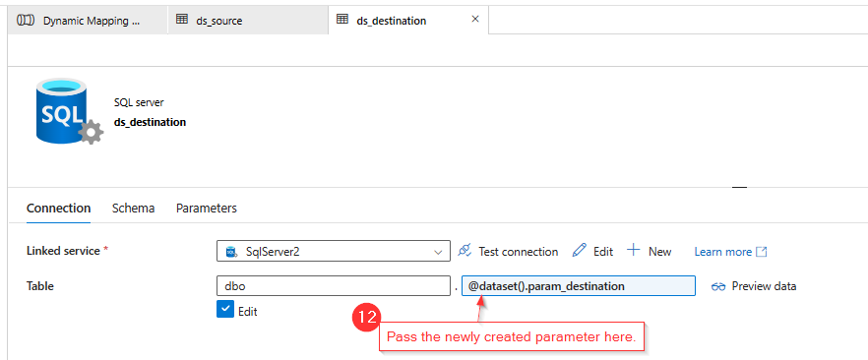Open the Parameters tab

pyautogui.click(x=207, y=209)
